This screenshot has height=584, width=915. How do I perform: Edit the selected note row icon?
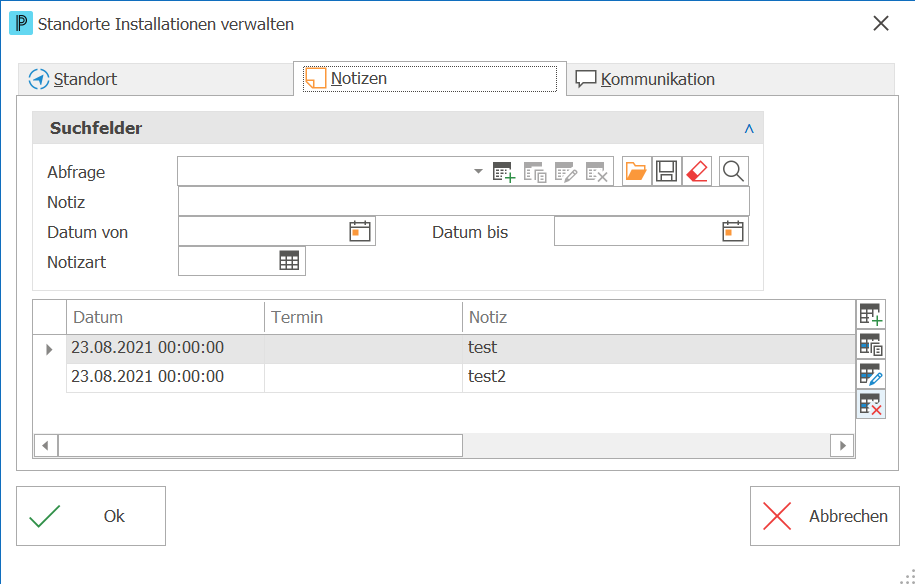pyautogui.click(x=871, y=375)
